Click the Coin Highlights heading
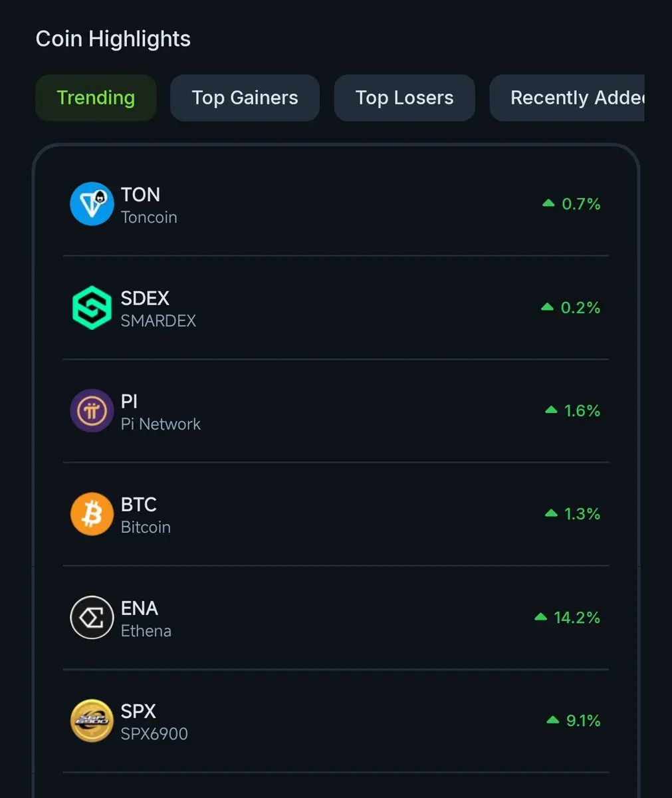 (x=113, y=39)
